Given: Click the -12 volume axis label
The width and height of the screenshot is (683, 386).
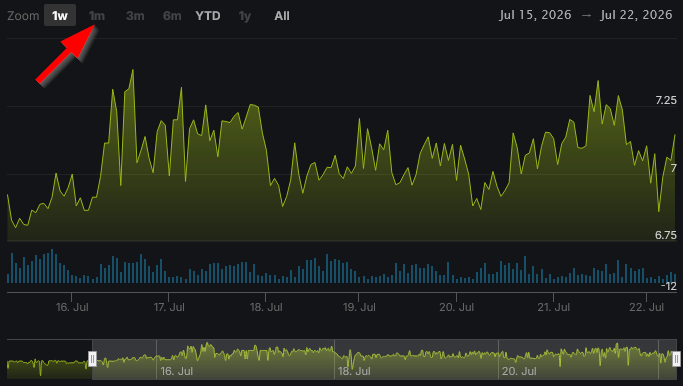Looking at the screenshot, I should click(669, 286).
